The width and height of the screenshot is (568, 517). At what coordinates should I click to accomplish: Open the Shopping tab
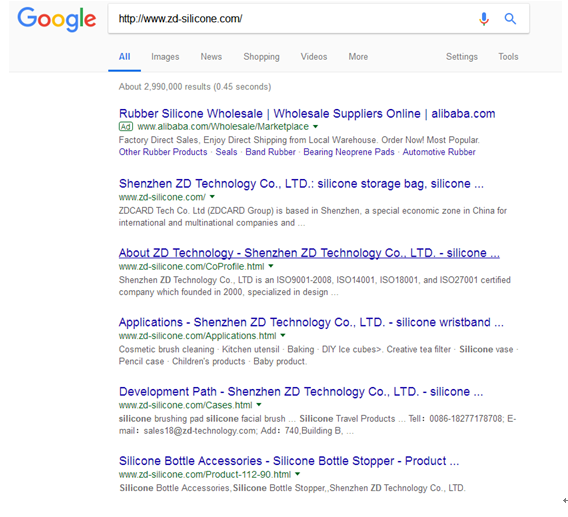tap(261, 57)
